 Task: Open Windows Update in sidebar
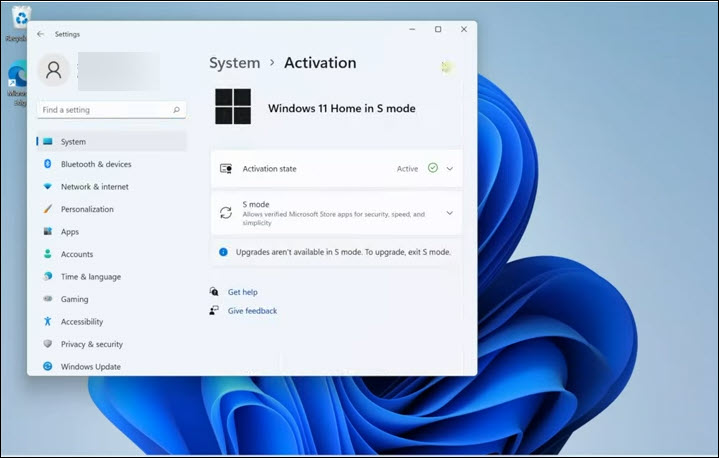coord(90,367)
